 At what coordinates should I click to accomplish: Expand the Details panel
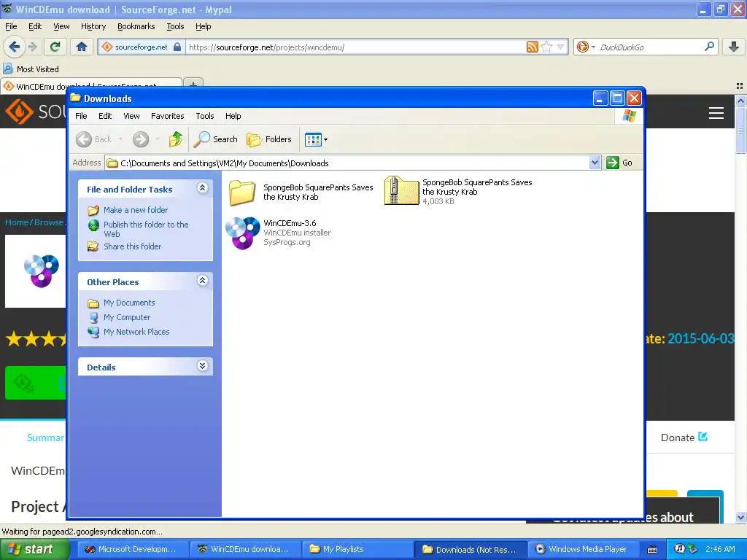coord(203,366)
